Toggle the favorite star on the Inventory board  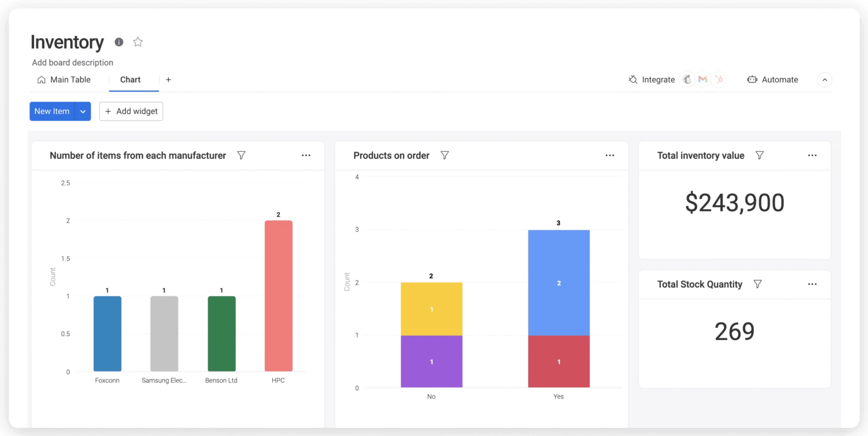[x=138, y=42]
